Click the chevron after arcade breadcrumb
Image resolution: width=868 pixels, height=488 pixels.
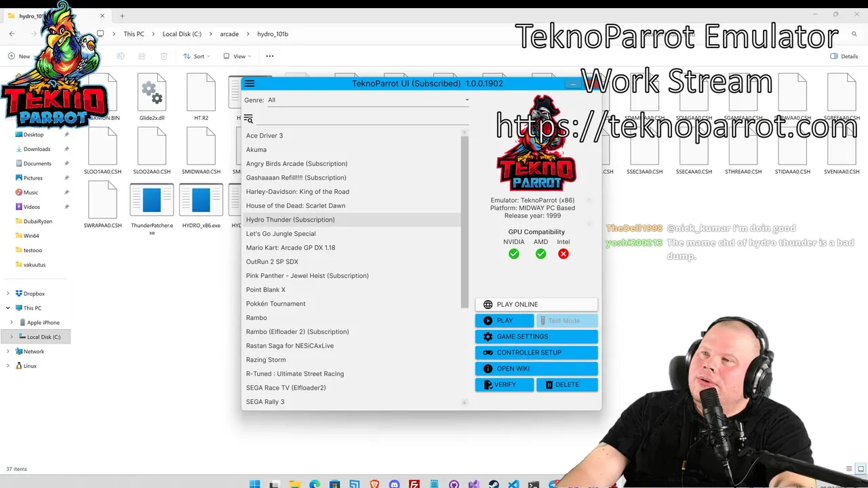click(248, 34)
